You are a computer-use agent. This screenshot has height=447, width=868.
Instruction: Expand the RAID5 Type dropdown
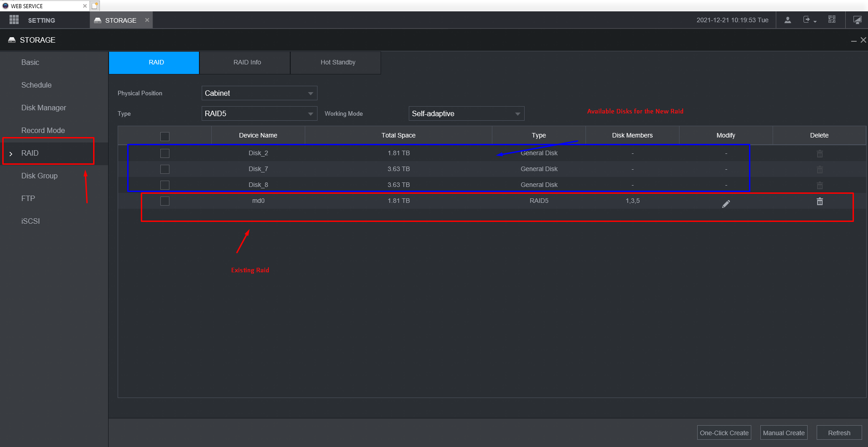[259, 113]
